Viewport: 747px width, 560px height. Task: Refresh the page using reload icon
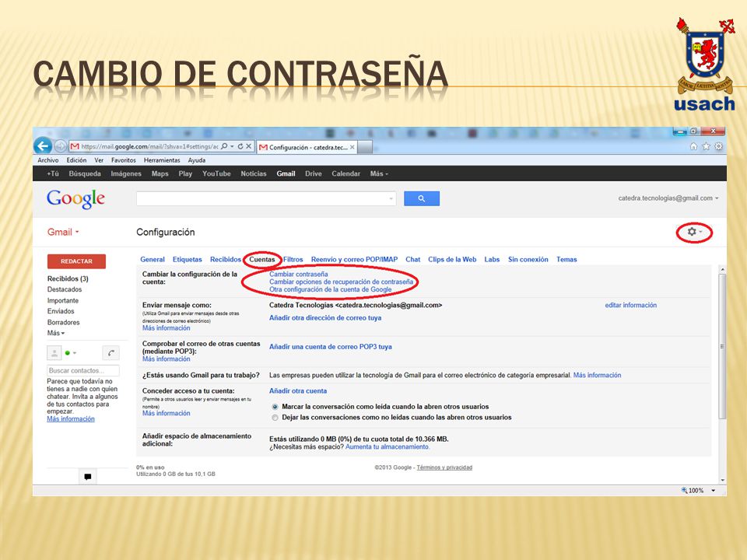[x=240, y=146]
